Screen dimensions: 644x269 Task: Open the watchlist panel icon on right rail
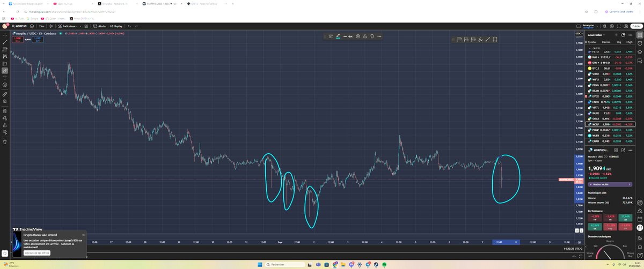pos(640,35)
